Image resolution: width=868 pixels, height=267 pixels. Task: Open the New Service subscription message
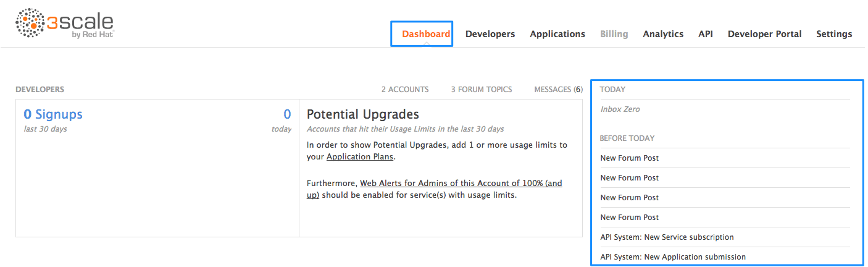pos(667,237)
